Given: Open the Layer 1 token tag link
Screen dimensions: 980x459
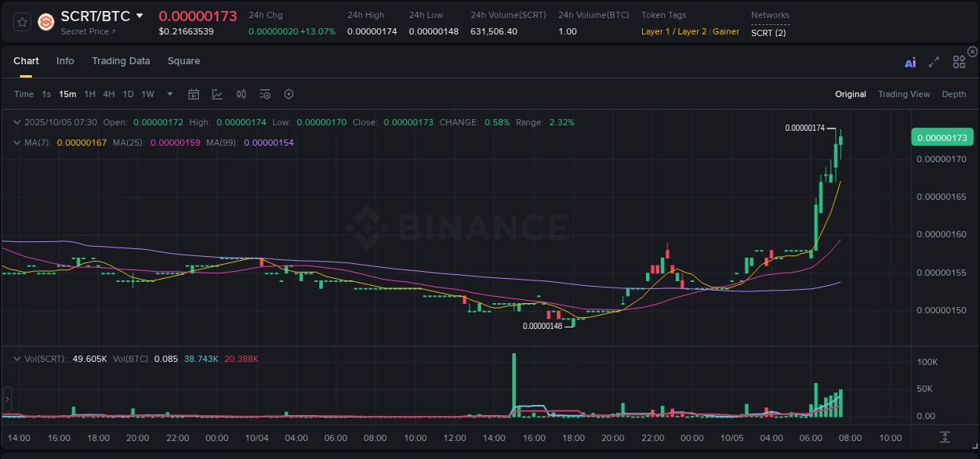Looking at the screenshot, I should click(x=656, y=31).
